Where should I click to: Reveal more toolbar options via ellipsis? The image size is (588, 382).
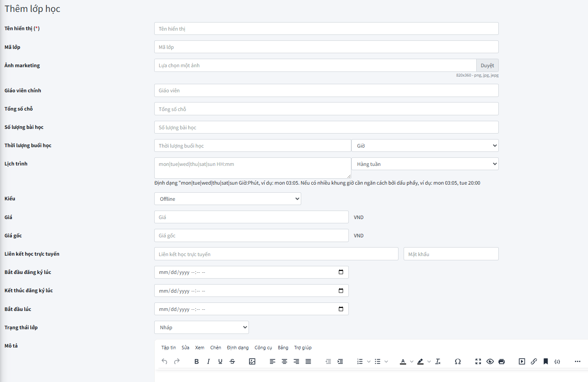click(577, 362)
